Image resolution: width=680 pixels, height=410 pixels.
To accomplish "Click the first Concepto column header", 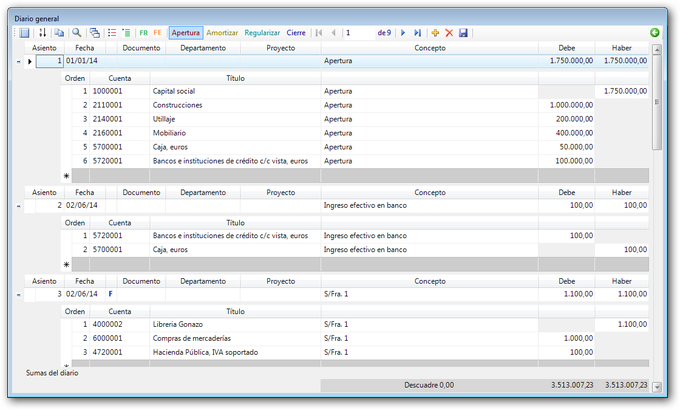I will coord(430,48).
